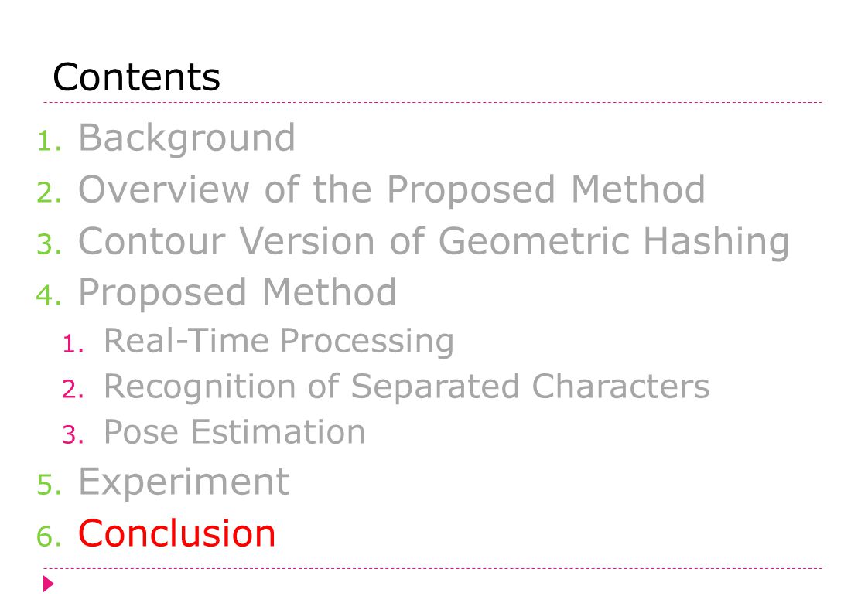The height and width of the screenshot is (613, 868).
Task: Click the Experiment list item
Action: click(184, 482)
